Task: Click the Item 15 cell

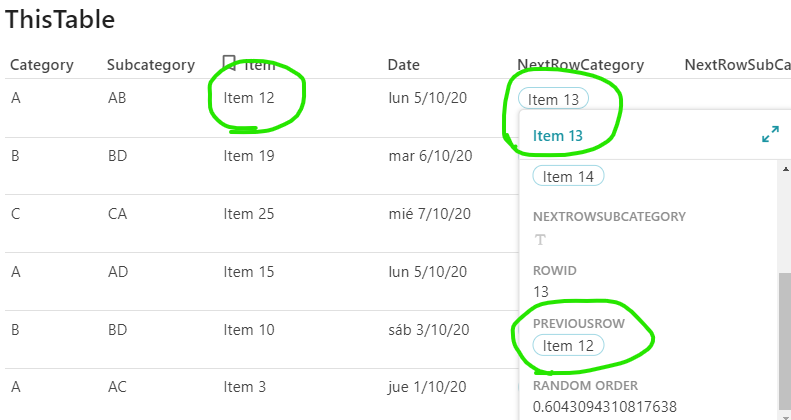Action: 249,270
